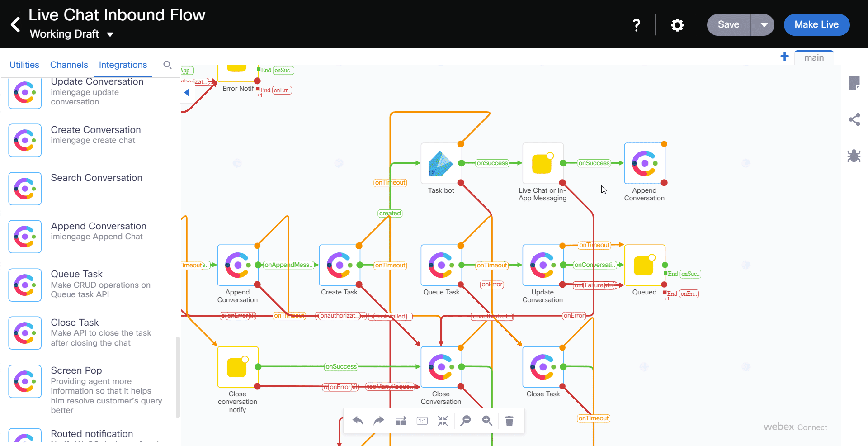868x446 pixels.
Task: Zoom out the canvas
Action: point(465,421)
